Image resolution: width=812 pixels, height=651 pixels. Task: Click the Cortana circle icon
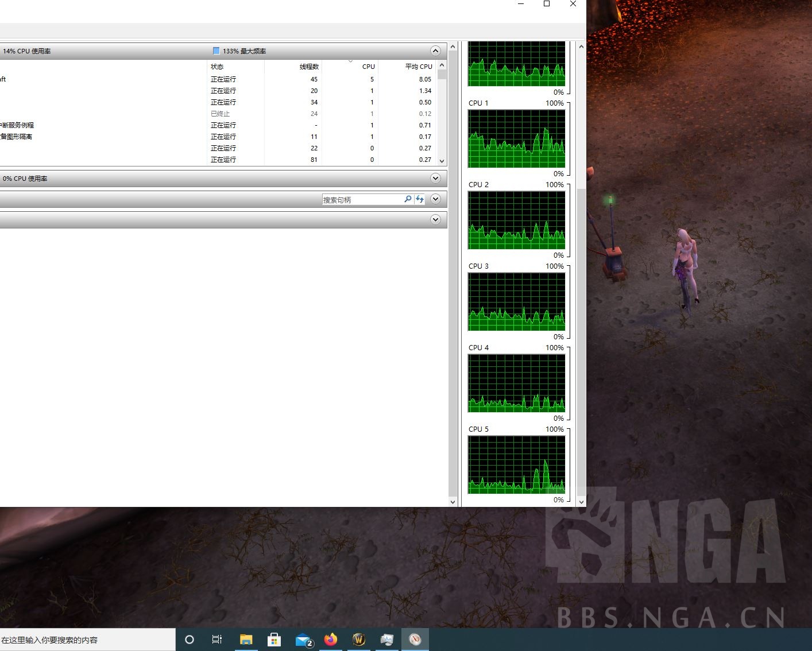point(190,640)
